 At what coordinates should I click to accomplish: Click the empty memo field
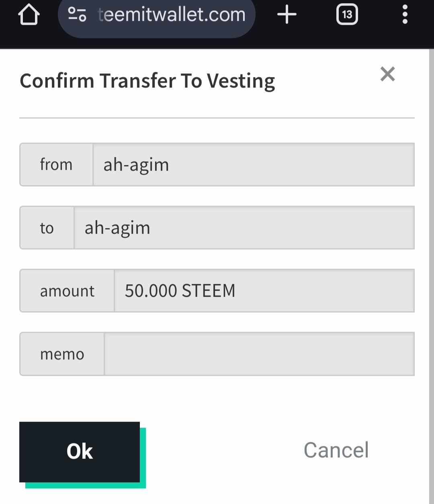coord(259,354)
